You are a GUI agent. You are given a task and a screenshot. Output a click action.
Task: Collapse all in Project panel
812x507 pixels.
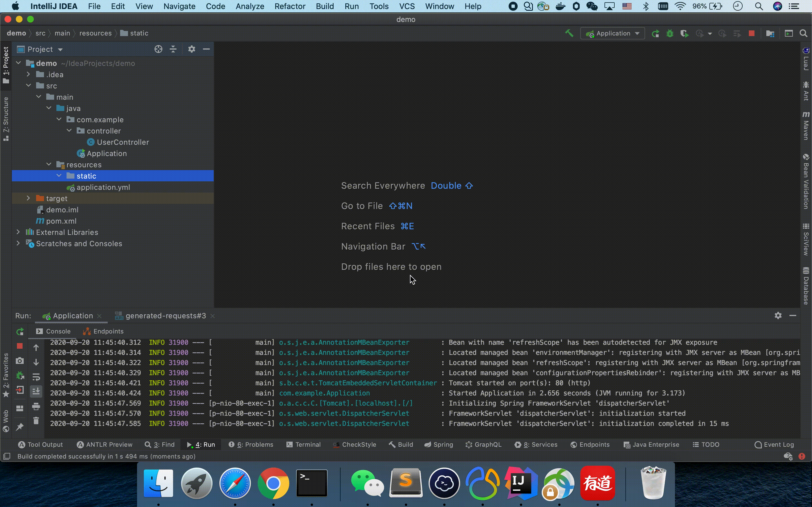pyautogui.click(x=173, y=49)
